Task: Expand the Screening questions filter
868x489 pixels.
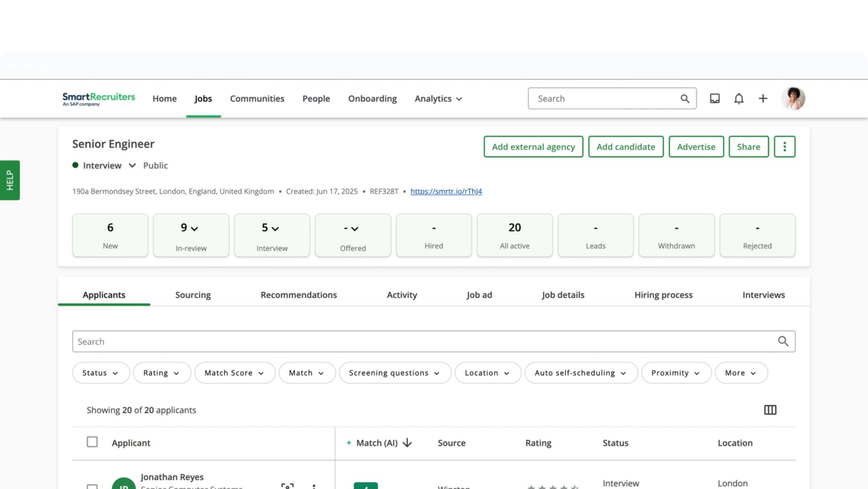Action: 394,373
